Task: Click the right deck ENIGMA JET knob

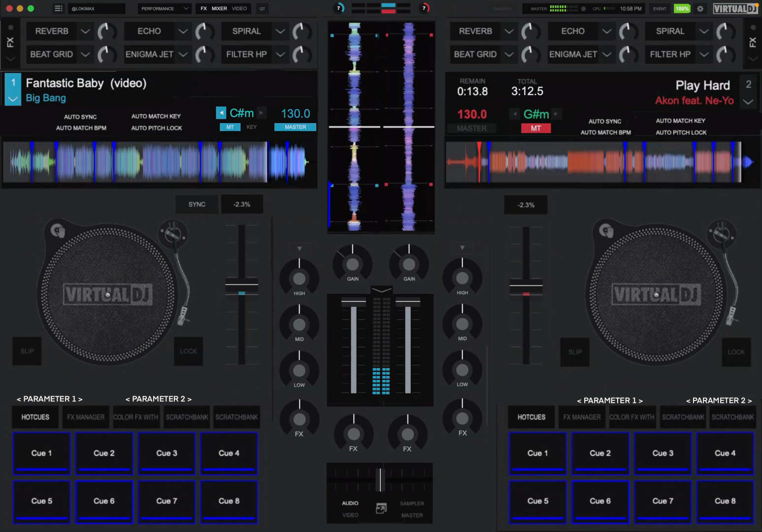Action: coord(628,54)
